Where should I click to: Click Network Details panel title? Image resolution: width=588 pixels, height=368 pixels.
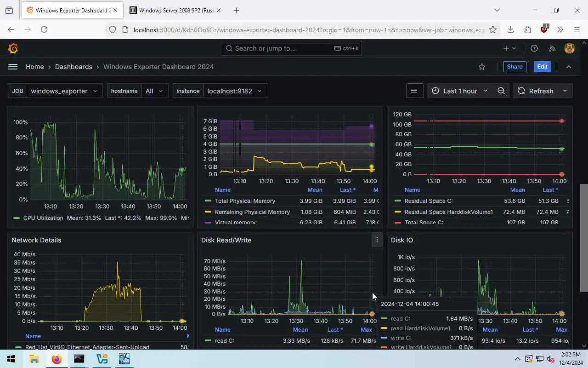(x=36, y=240)
